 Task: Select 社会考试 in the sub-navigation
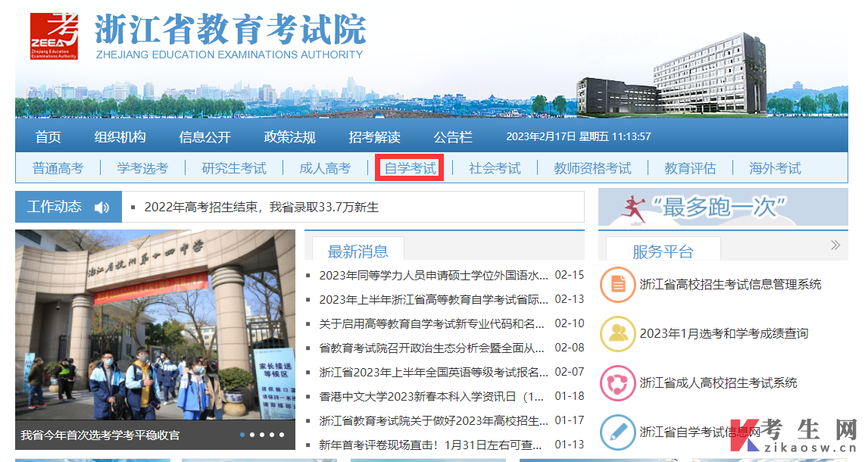(x=495, y=168)
